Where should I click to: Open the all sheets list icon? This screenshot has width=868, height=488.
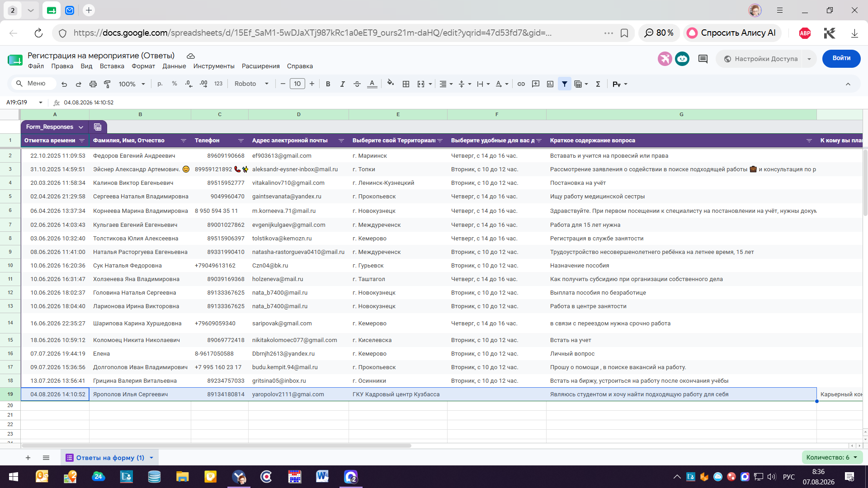click(x=46, y=458)
